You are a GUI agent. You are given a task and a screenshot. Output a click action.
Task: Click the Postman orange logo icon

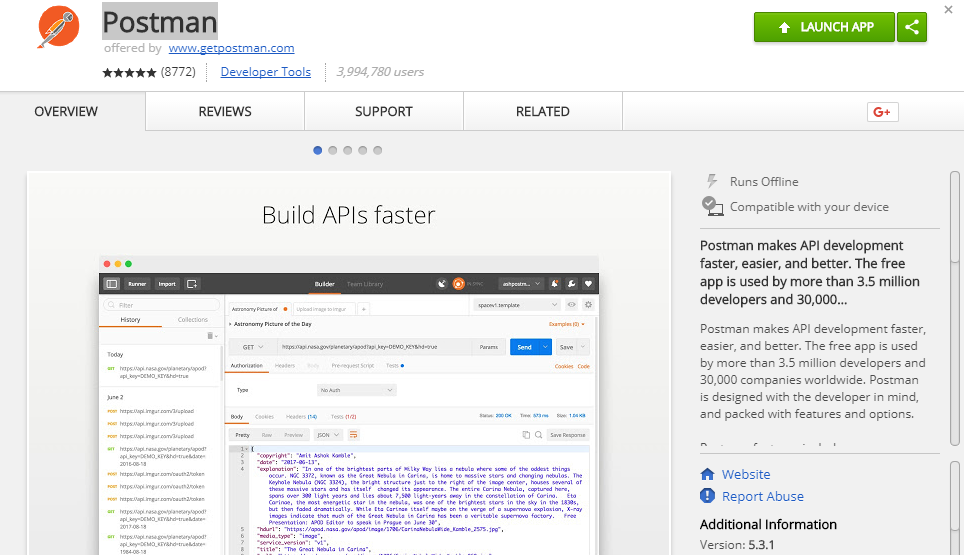pyautogui.click(x=58, y=26)
